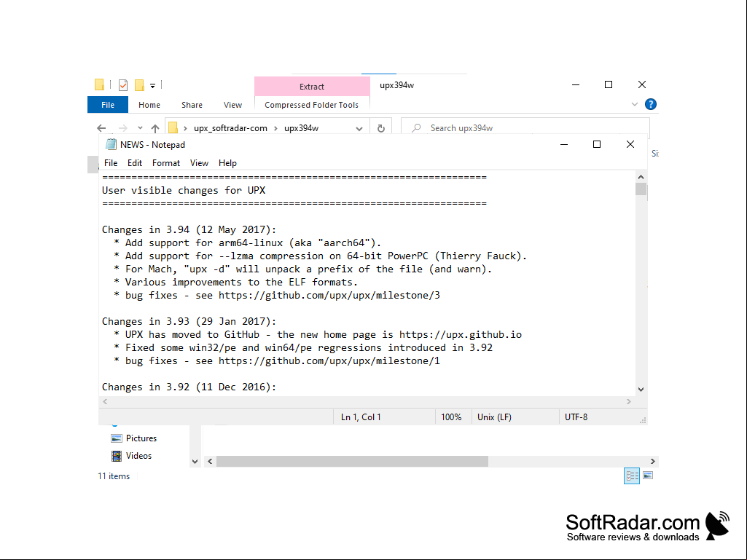The image size is (747, 560).
Task: Click the 'Changes in 3.93 (29 Jan 2017):' line
Action: 189,321
